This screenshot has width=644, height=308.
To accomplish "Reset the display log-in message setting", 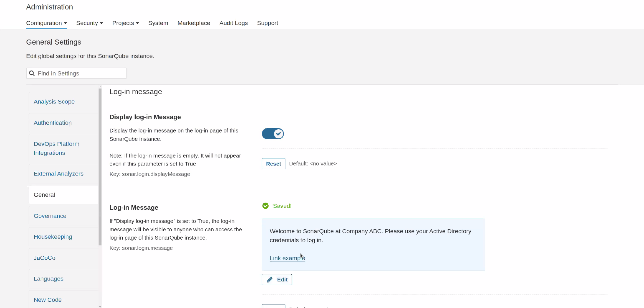I will click(x=273, y=164).
